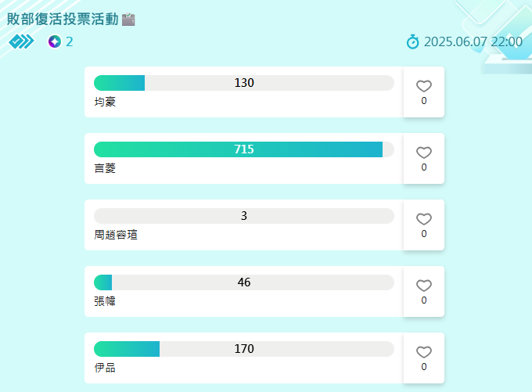Like the 均豪 option heart icon
This screenshot has height=392, width=532.
click(424, 86)
